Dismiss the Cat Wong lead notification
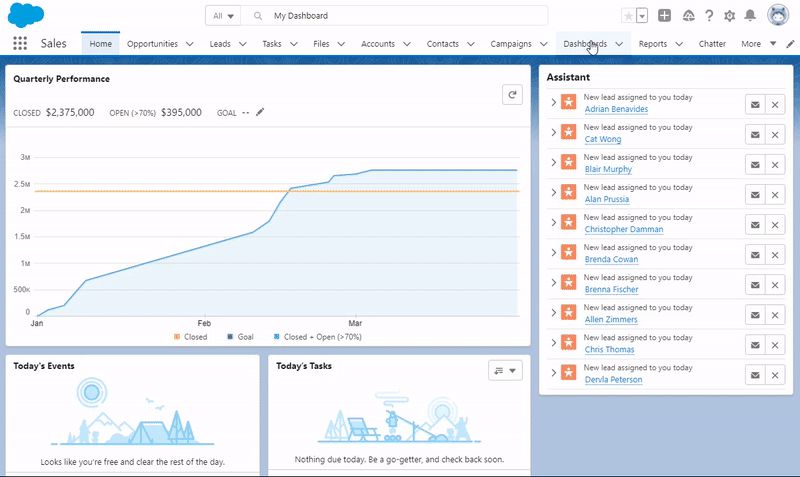This screenshot has width=800, height=477. 774,135
